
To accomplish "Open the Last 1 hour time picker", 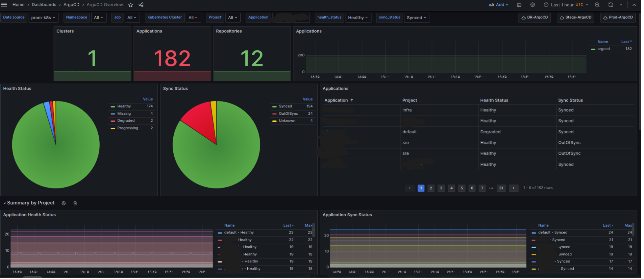I will pyautogui.click(x=566, y=5).
